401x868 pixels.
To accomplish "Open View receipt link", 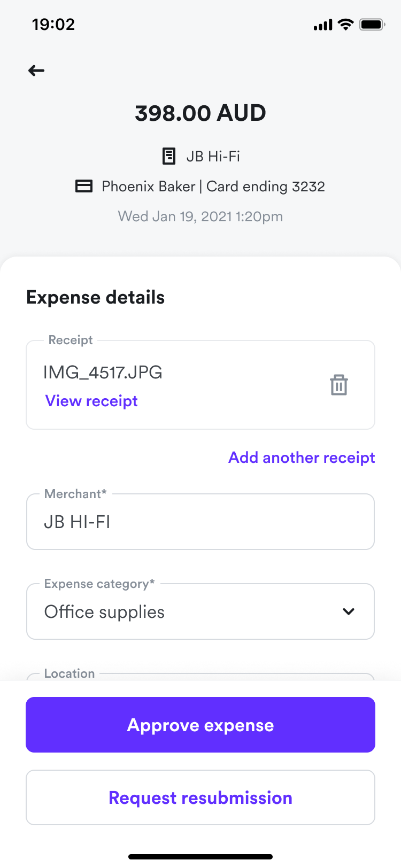I will tap(91, 401).
